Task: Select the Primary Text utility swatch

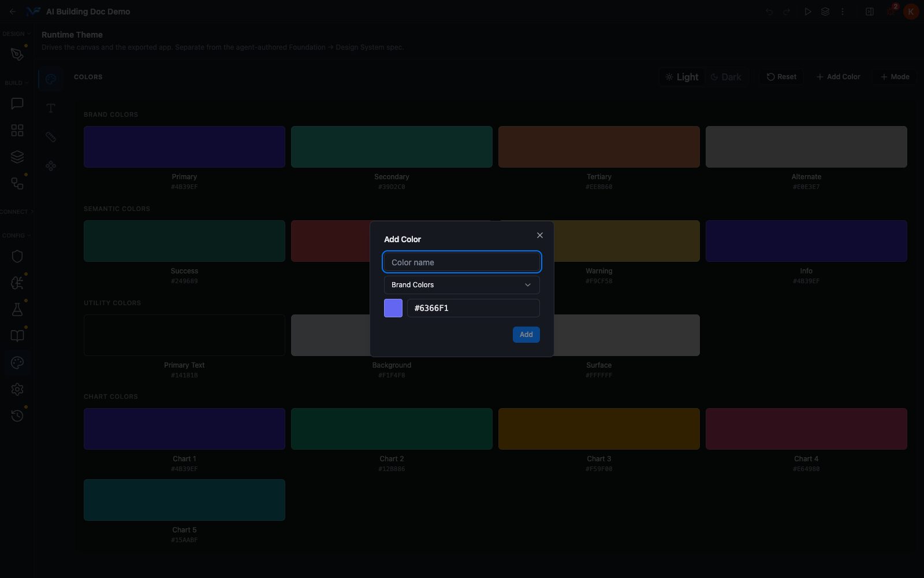Action: tap(184, 335)
